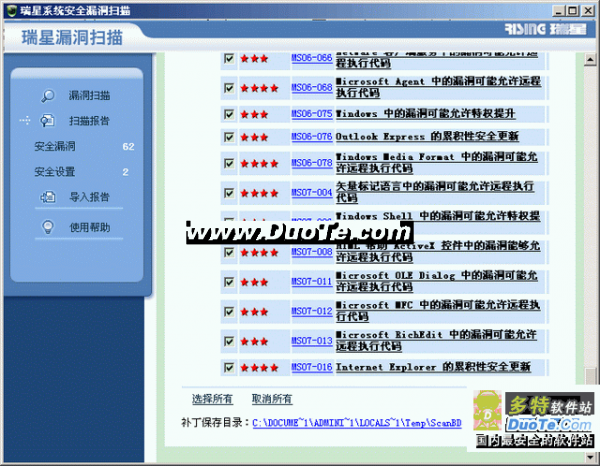Click the scroll down arrow at bottom right
This screenshot has height=466, width=600.
[590, 456]
